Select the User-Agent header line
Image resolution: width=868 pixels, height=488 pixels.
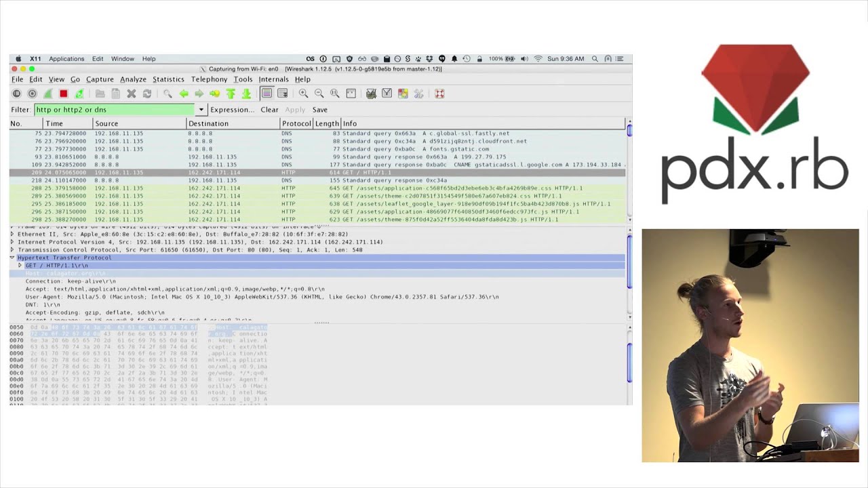coord(262,297)
